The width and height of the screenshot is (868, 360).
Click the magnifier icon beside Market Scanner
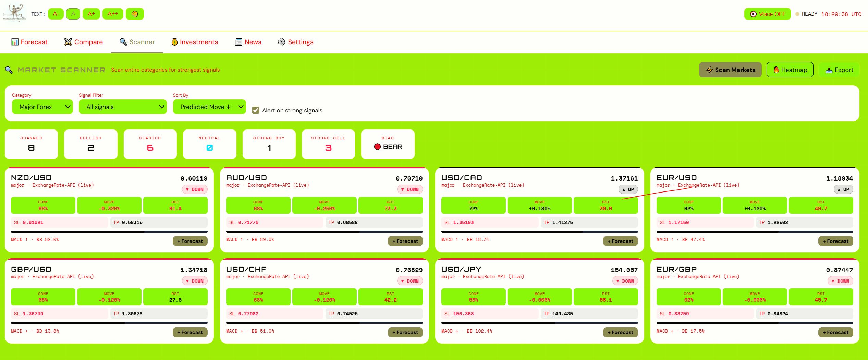click(9, 70)
